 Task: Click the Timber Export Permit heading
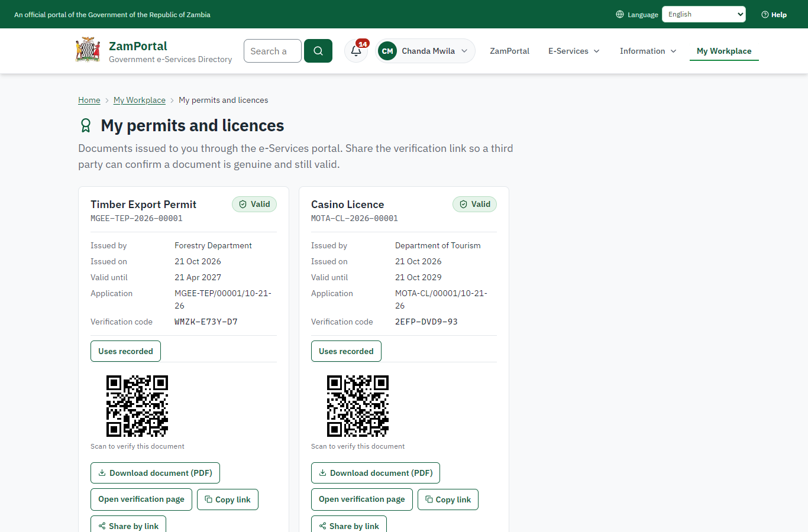click(x=143, y=205)
